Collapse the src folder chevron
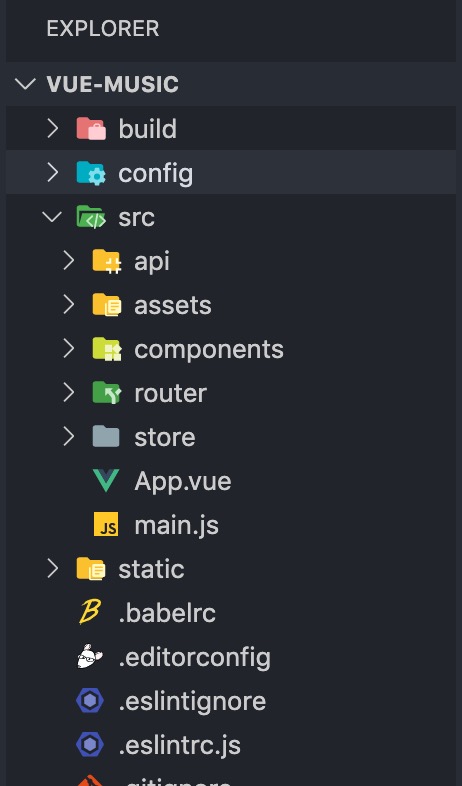 click(x=52, y=217)
